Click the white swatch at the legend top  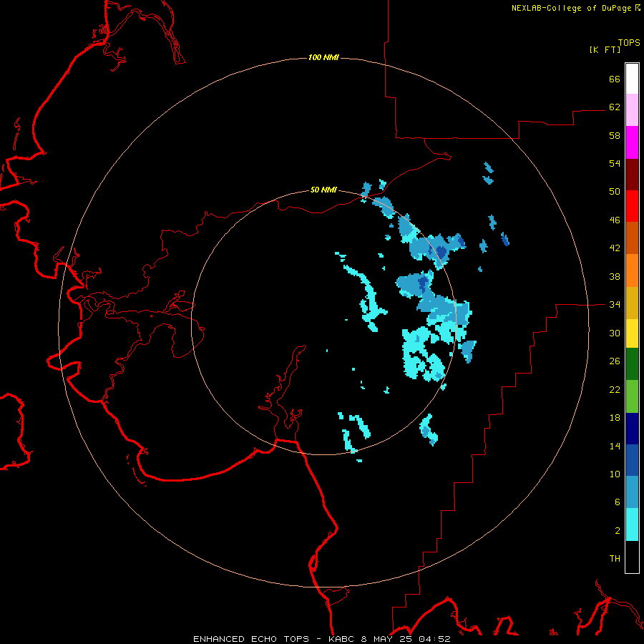point(632,79)
